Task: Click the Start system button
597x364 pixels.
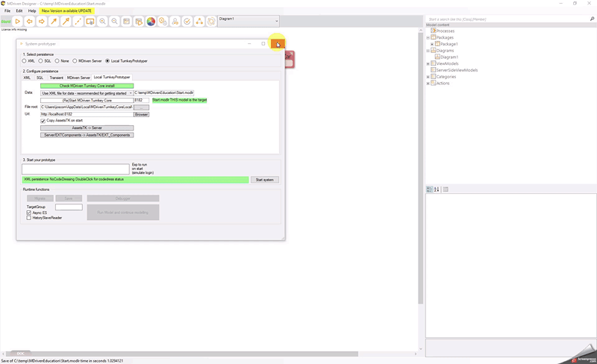Action: [x=265, y=180]
